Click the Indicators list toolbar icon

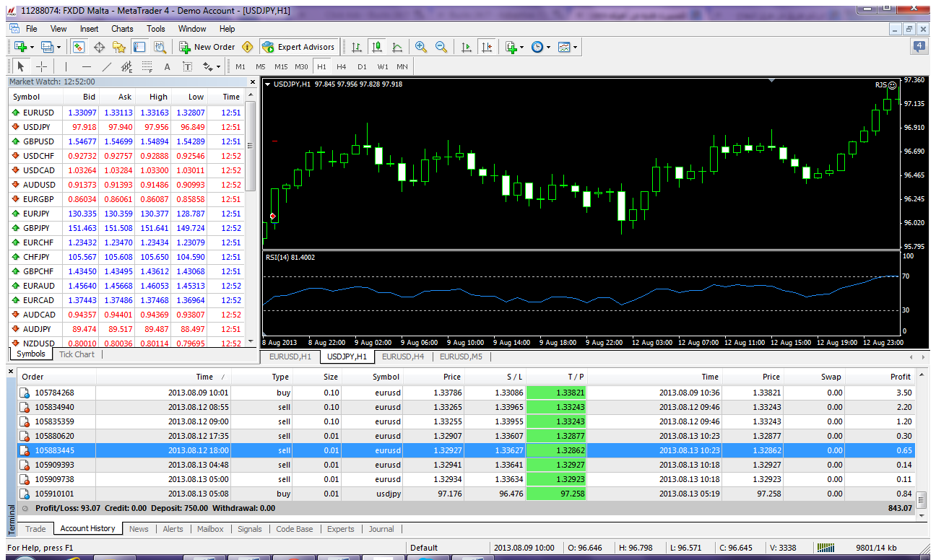[x=511, y=47]
